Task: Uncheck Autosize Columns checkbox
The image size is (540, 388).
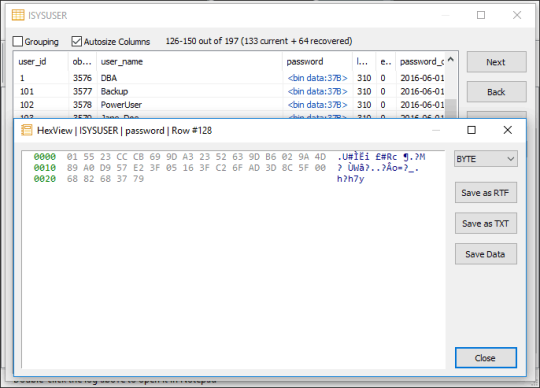Action: (x=76, y=41)
